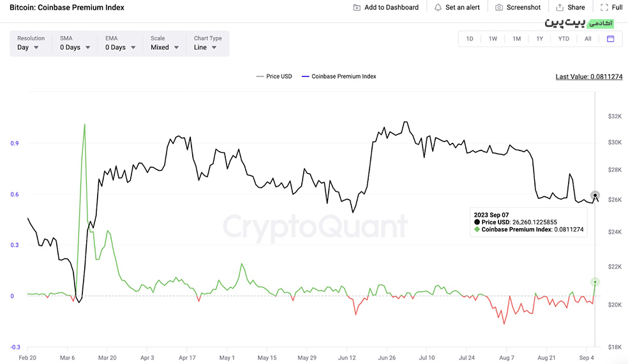Viewport: 628px width, 364px height.
Task: Click the $28K price axis label
Action: click(615, 170)
